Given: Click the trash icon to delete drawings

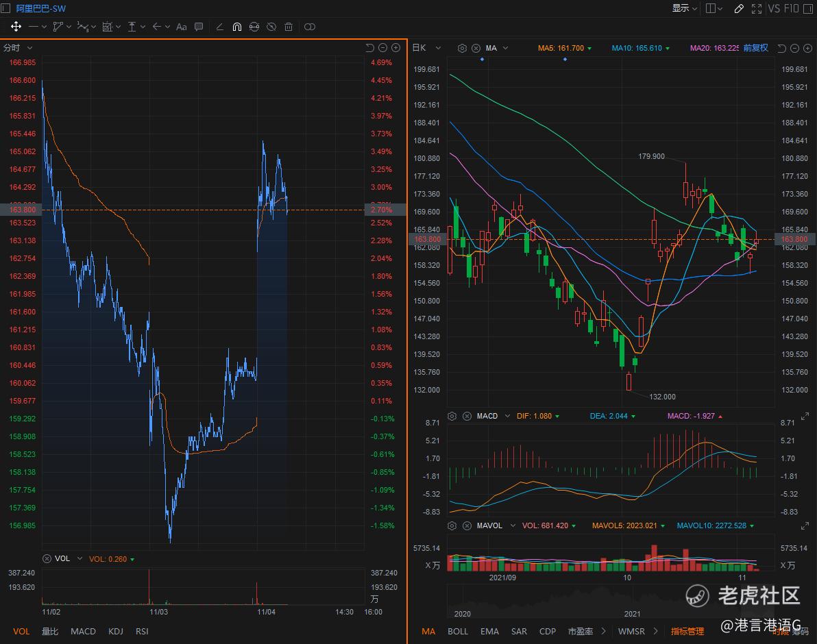Looking at the screenshot, I should point(289,27).
